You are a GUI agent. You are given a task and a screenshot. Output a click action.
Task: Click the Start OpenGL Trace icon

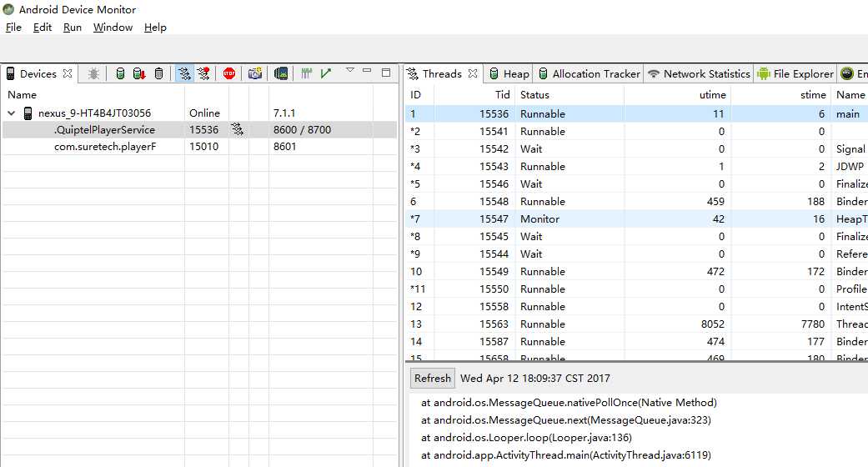pos(326,73)
